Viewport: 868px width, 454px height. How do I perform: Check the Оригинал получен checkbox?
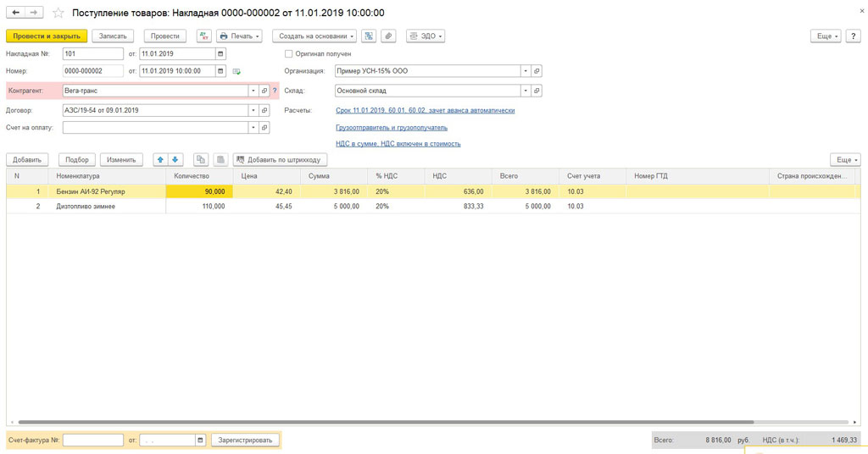coord(289,54)
